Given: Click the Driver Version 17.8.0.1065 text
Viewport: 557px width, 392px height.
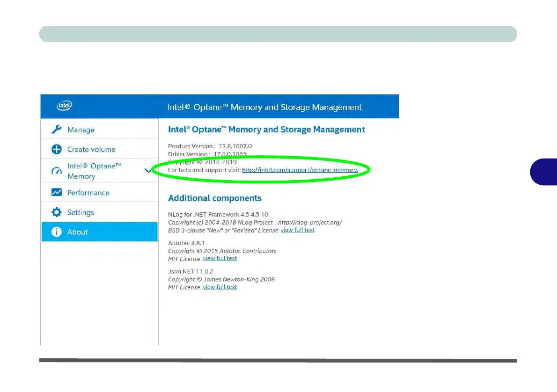Looking at the screenshot, I should 207,154.
